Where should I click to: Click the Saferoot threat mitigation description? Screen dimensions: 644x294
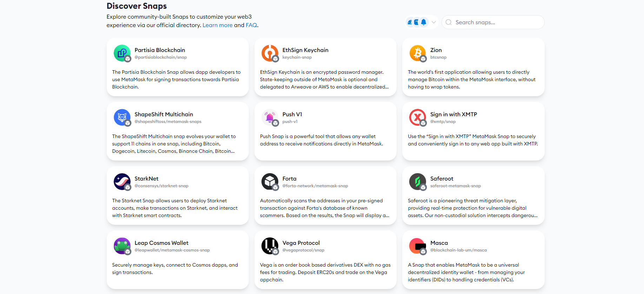pos(473,208)
